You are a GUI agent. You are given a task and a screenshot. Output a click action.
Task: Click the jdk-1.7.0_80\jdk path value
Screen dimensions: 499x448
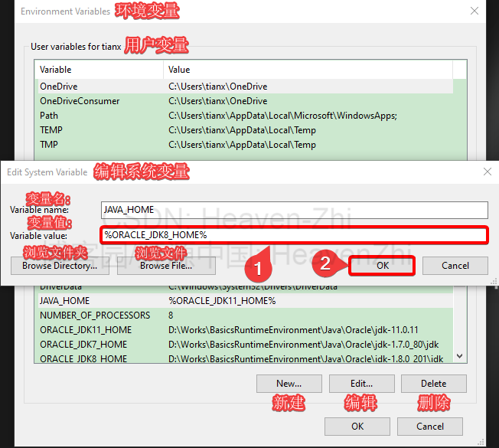click(x=303, y=345)
